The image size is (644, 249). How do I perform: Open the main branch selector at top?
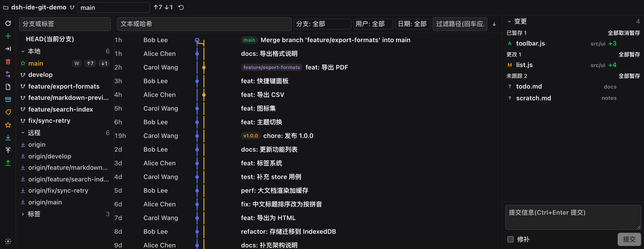click(x=114, y=8)
